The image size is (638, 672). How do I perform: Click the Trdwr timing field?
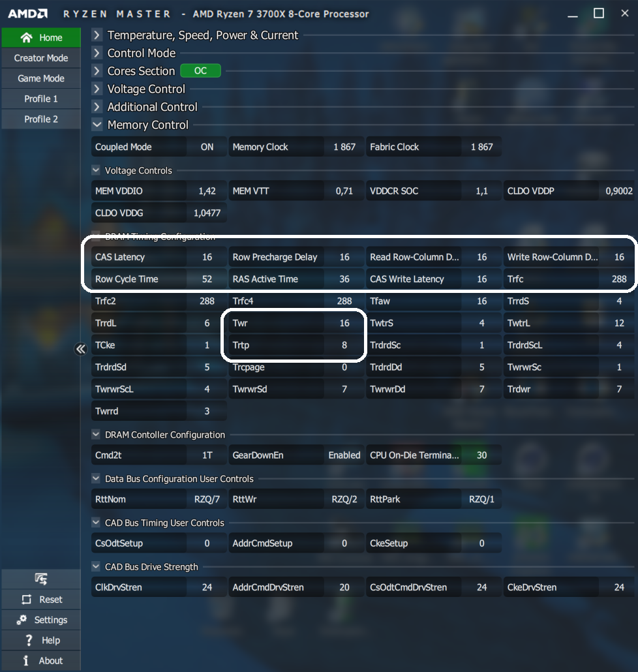tap(569, 389)
